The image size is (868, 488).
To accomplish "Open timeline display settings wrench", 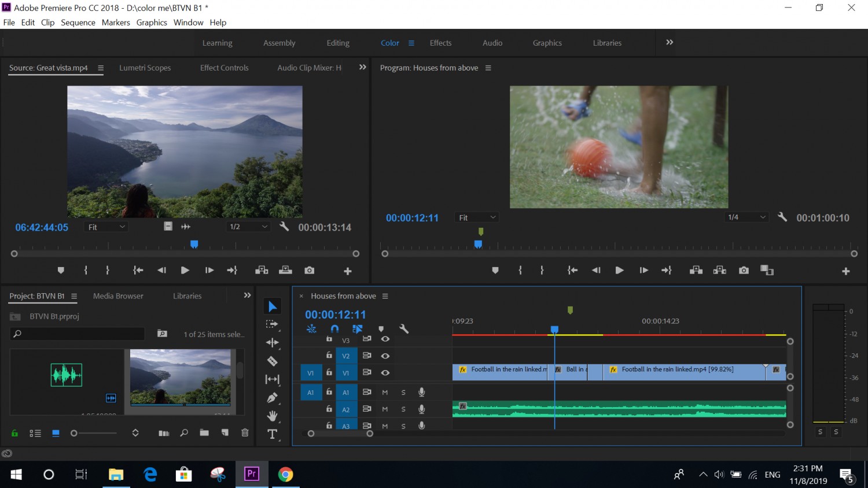I will [404, 329].
